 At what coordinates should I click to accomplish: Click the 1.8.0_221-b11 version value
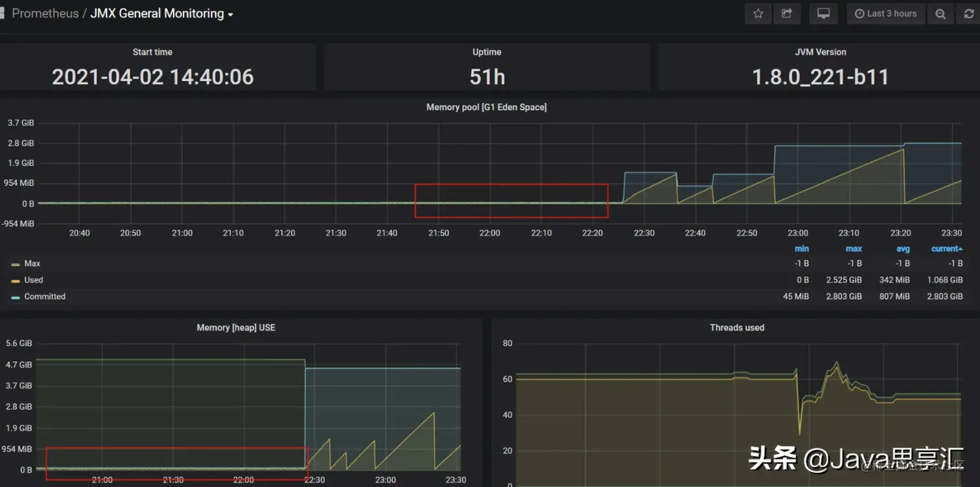(x=820, y=77)
